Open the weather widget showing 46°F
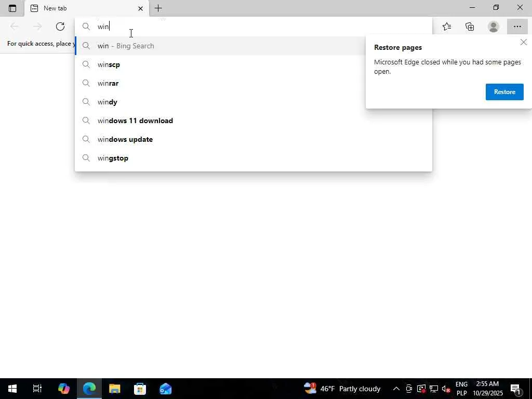532x399 pixels. 342,389
